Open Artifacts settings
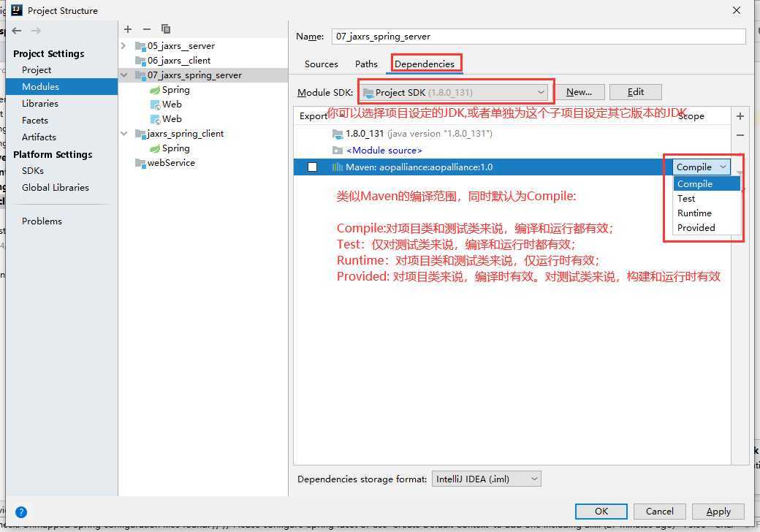 click(x=39, y=137)
